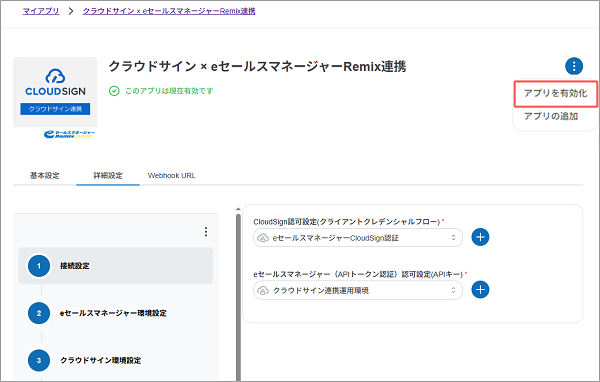Add a new eセールスマネージャー API key authorization
Viewport: 600px width, 382px height.
[480, 290]
